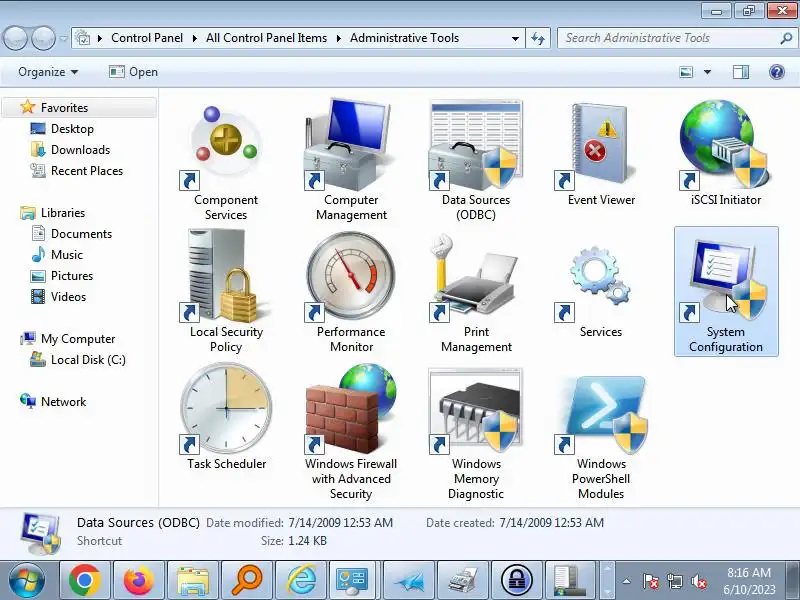Launch Google Chrome from the taskbar
This screenshot has height=600, width=800.
click(x=85, y=581)
